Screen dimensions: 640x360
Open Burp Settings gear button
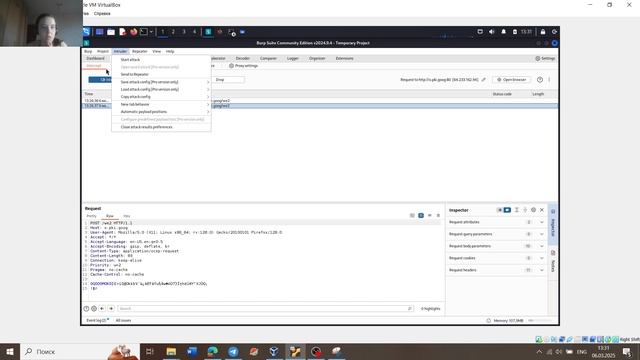pos(545,58)
